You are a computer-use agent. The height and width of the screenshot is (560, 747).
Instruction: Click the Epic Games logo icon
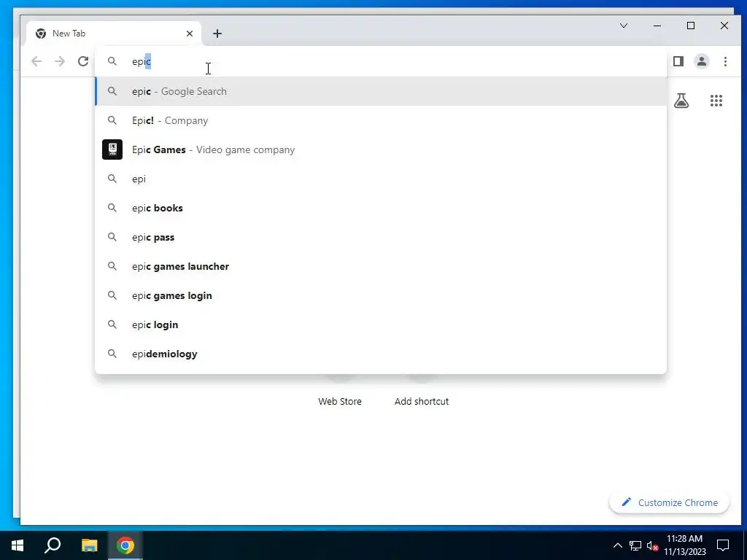click(112, 149)
